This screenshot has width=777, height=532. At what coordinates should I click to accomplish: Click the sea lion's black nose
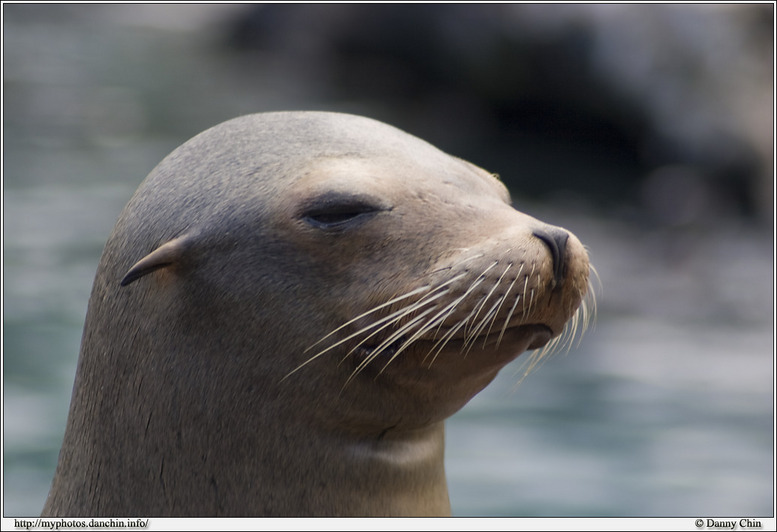[x=554, y=246]
